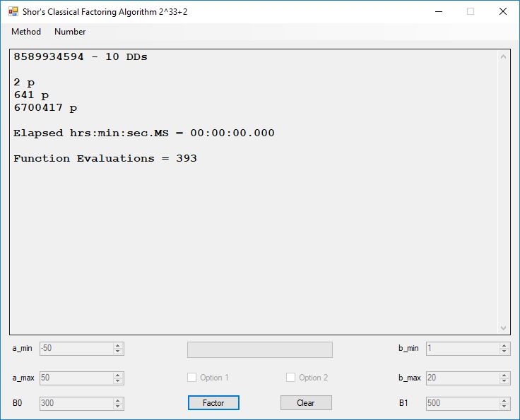Open the Number menu
The height and width of the screenshot is (420, 520).
pyautogui.click(x=70, y=32)
